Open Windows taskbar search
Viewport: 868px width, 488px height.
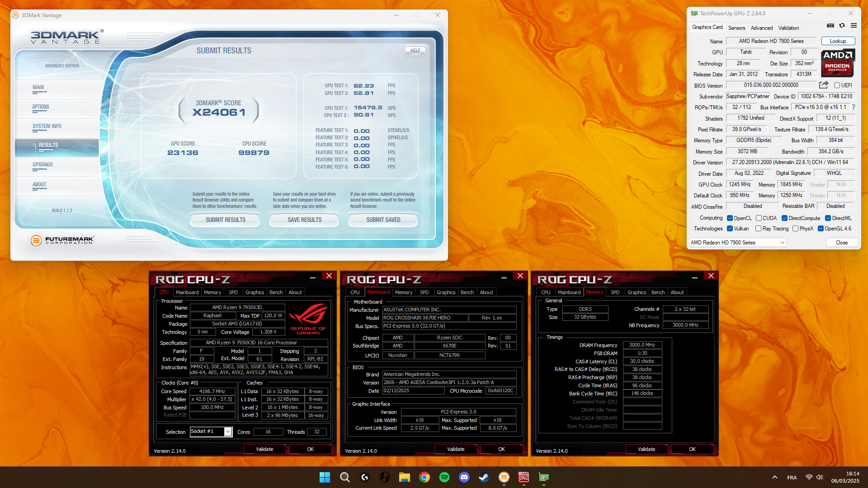coord(345,477)
